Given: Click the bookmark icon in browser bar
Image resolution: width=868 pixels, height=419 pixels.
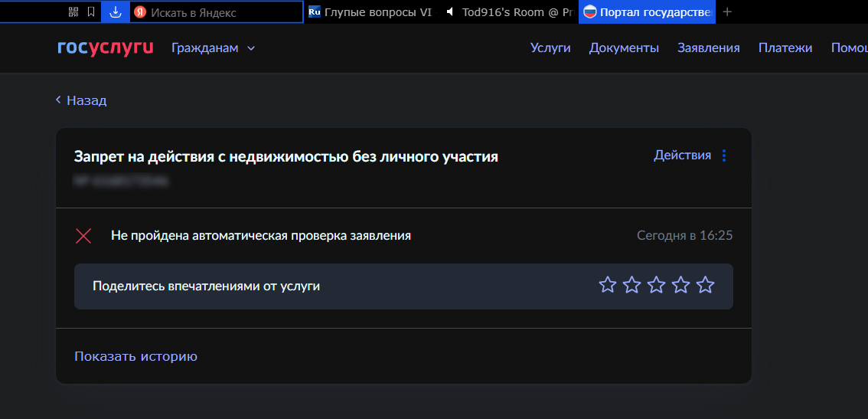Looking at the screenshot, I should 91,11.
